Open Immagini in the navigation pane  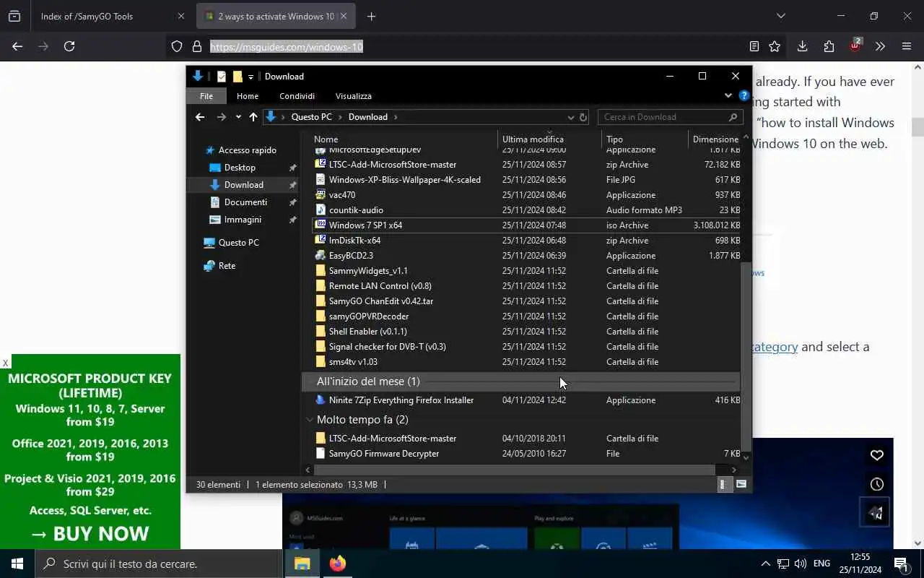(x=243, y=220)
